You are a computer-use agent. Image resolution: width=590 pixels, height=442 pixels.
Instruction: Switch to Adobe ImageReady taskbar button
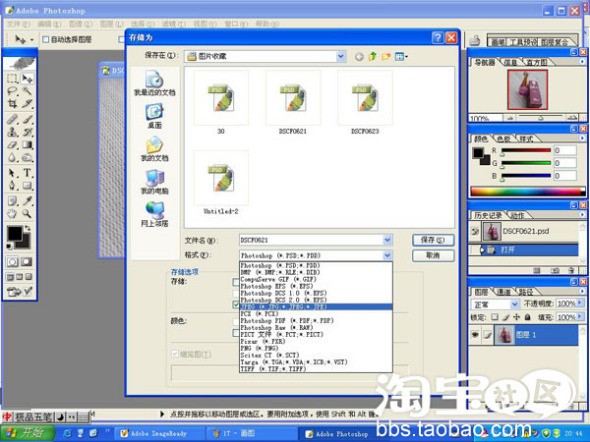tap(159, 434)
